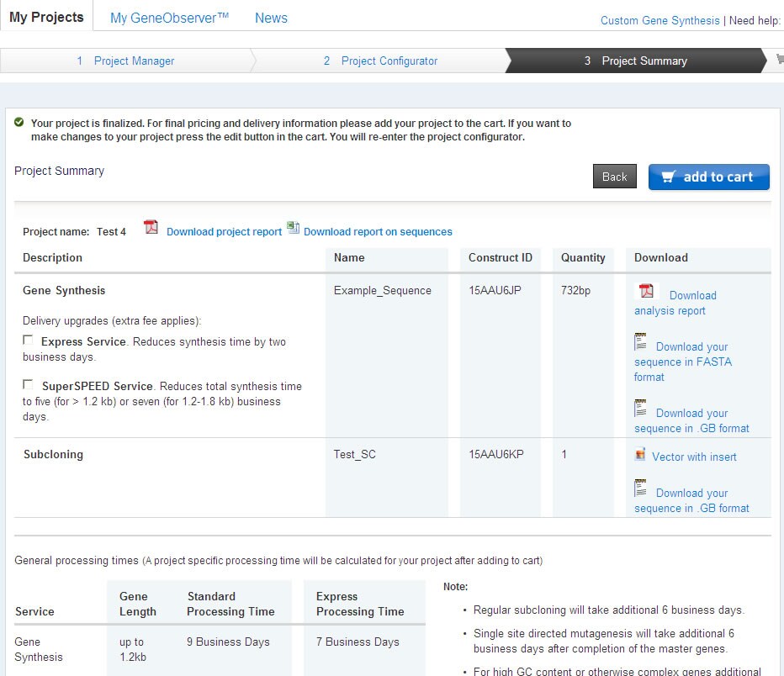Image resolution: width=784 pixels, height=676 pixels.
Task: Return to step 2 Project Configurator
Action: (x=380, y=61)
